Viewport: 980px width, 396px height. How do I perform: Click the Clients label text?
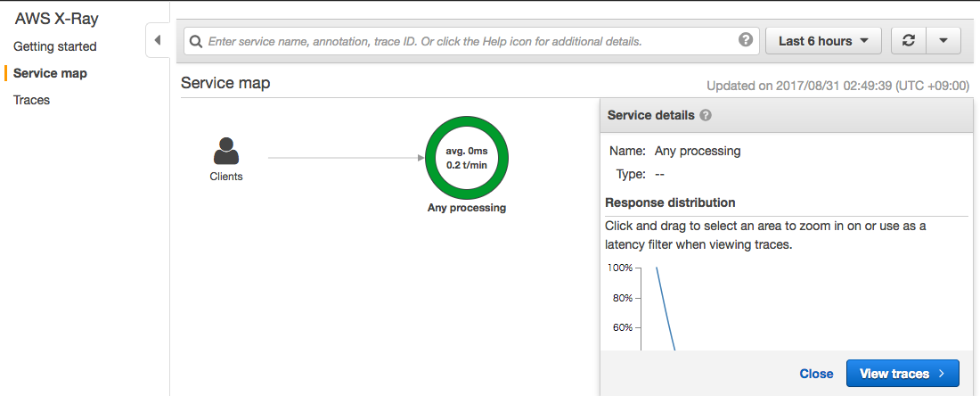tap(226, 177)
